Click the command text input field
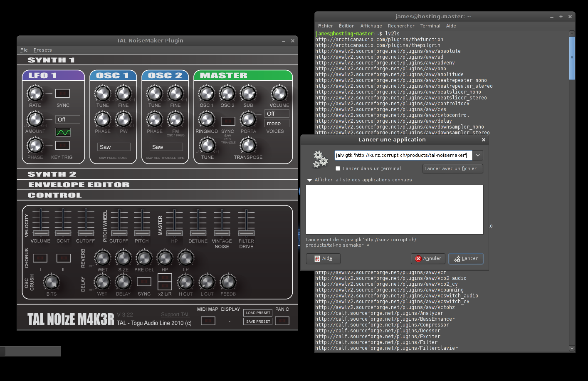 click(x=403, y=155)
